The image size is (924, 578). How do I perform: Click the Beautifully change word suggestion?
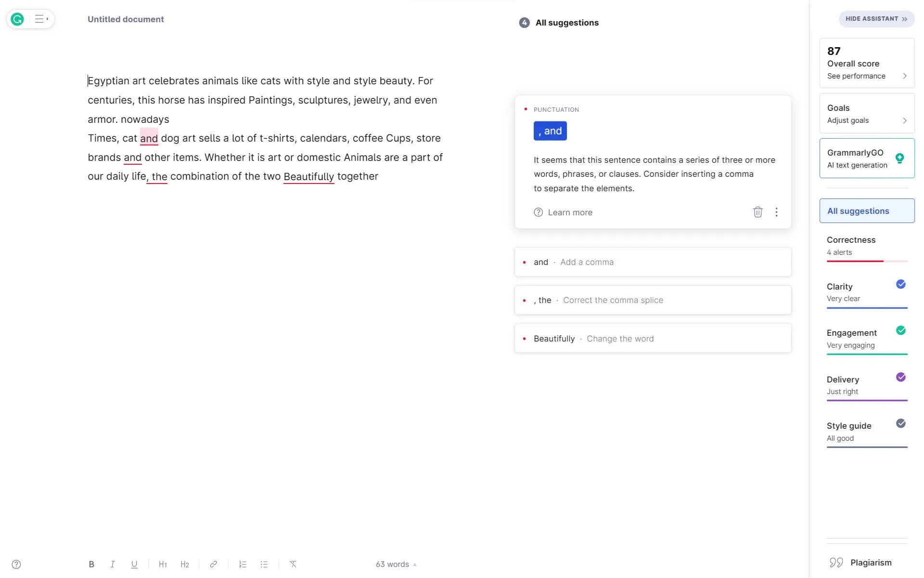(653, 338)
